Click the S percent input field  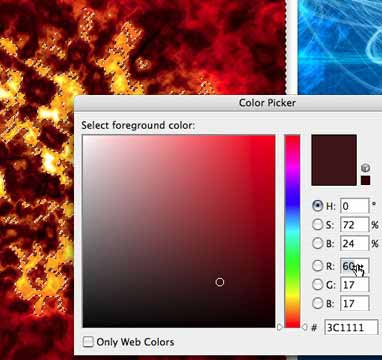pyautogui.click(x=355, y=225)
